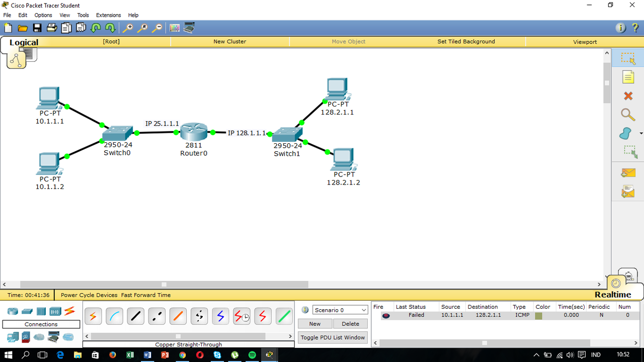Image resolution: width=644 pixels, height=362 pixels.
Task: Click Viewport button
Action: (x=585, y=42)
